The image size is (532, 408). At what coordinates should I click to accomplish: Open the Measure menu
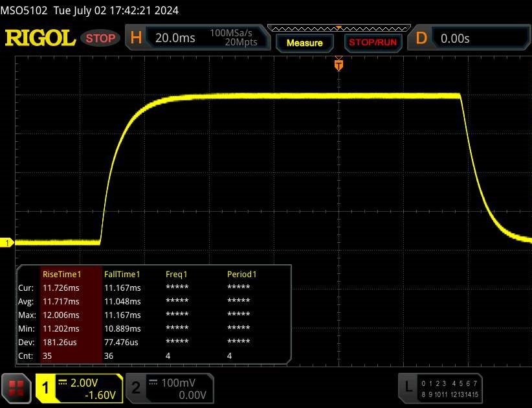(304, 43)
